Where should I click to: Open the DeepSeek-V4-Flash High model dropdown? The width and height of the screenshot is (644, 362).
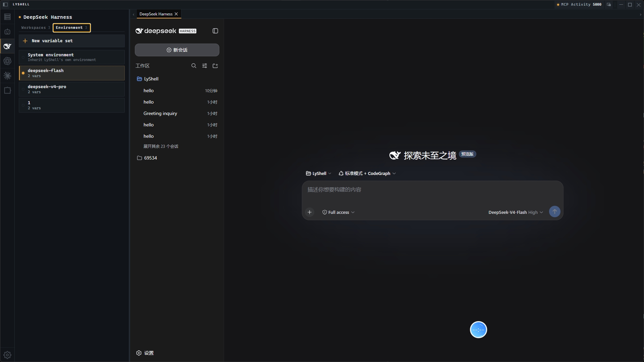(516, 212)
